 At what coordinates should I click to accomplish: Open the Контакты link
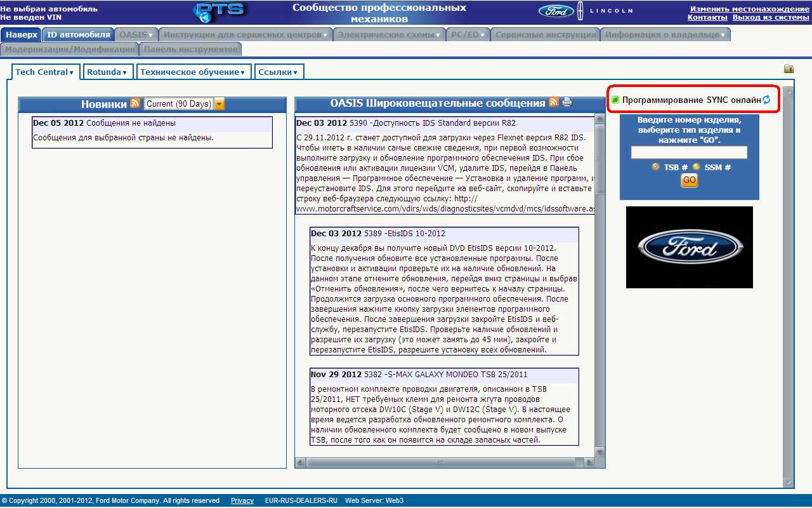(x=707, y=17)
